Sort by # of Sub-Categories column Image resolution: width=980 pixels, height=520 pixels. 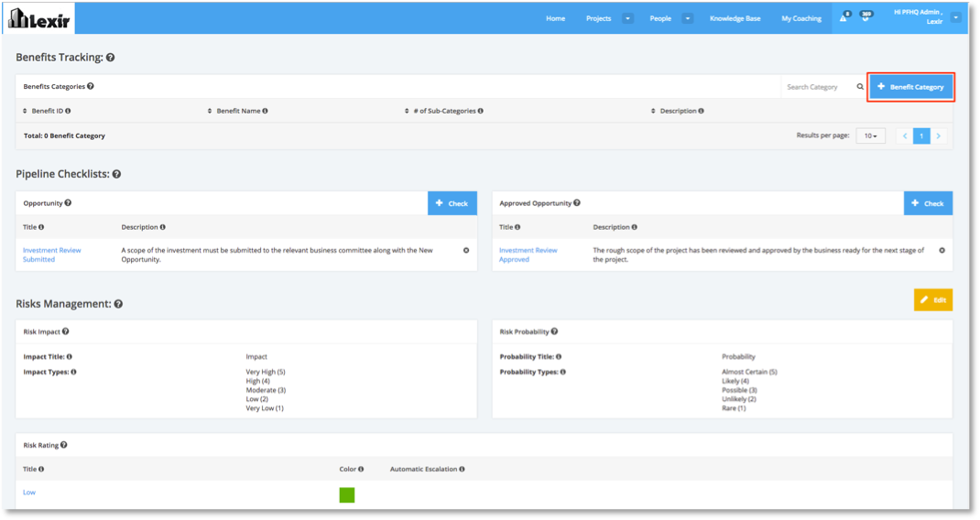407,111
